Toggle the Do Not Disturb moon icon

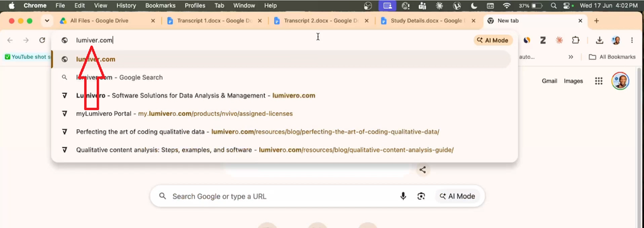coord(474,6)
